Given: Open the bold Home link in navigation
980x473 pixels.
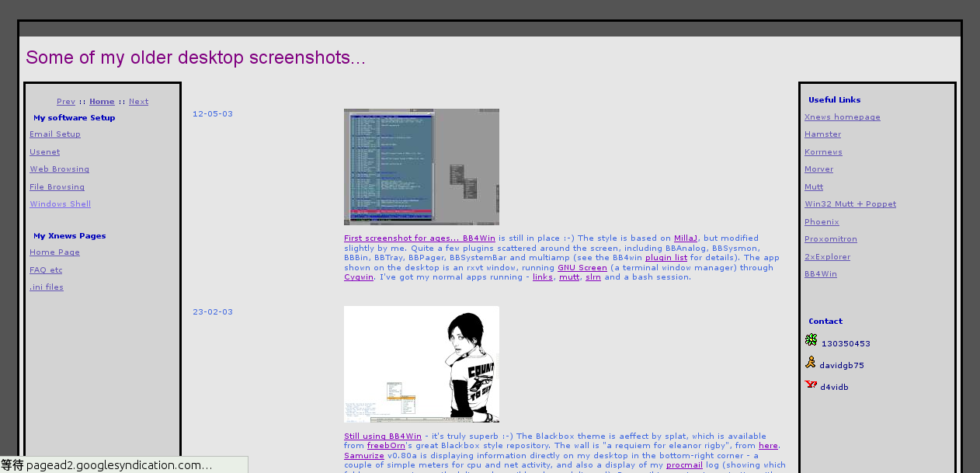Looking at the screenshot, I should pos(102,102).
